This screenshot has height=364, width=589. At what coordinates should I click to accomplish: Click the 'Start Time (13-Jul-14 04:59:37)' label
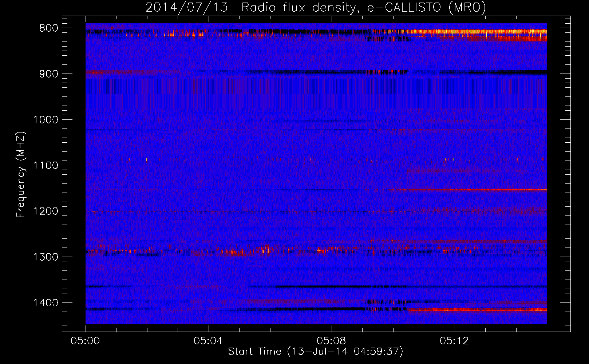316,352
